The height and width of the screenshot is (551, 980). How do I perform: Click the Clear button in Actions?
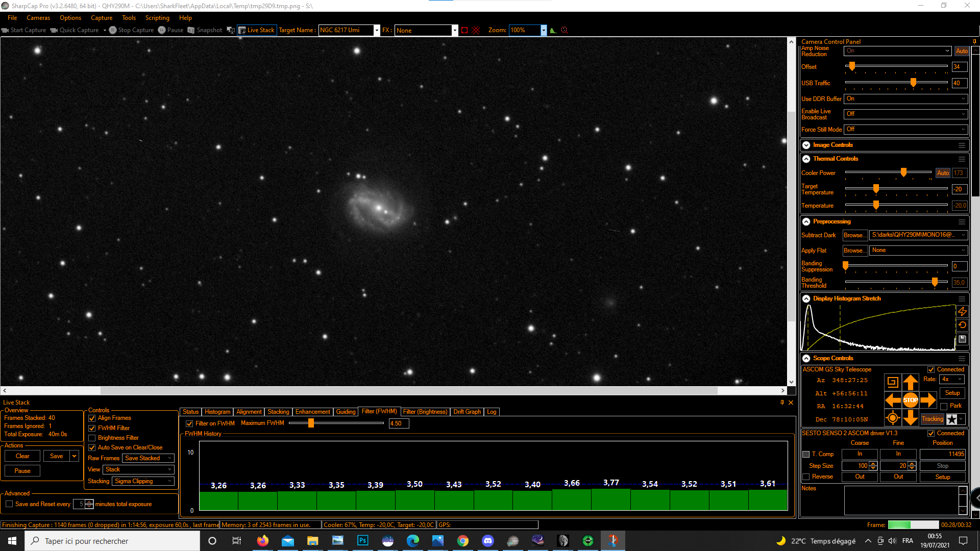[22, 456]
